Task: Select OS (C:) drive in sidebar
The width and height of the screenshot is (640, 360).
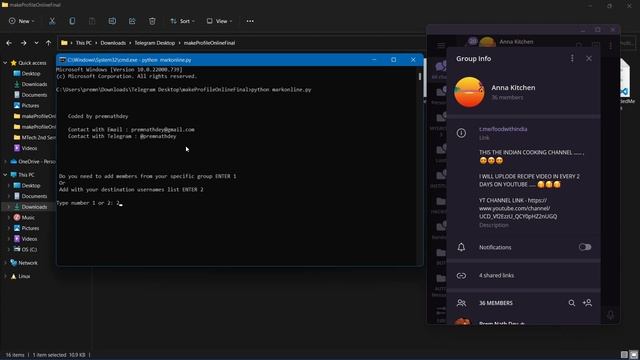Action: pos(29,249)
